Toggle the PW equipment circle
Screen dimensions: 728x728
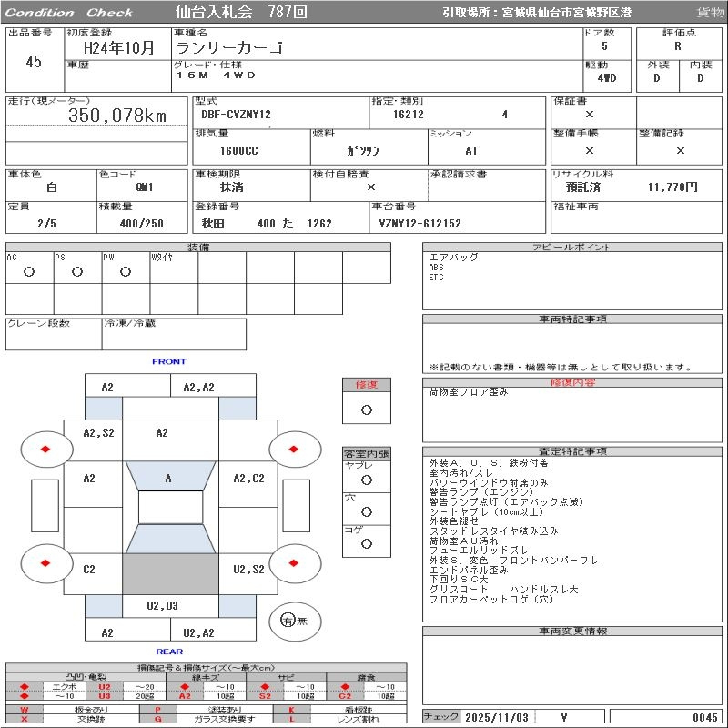pos(126,271)
